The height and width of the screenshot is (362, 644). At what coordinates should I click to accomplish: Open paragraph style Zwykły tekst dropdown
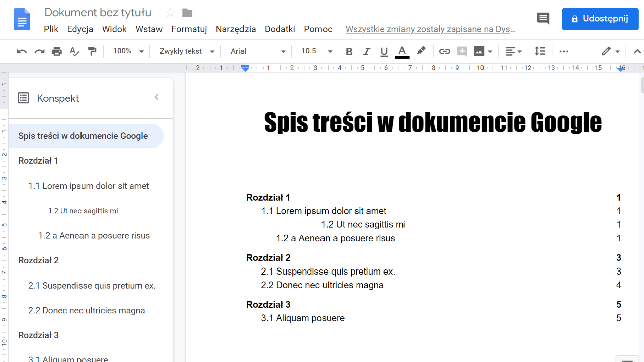click(x=187, y=51)
